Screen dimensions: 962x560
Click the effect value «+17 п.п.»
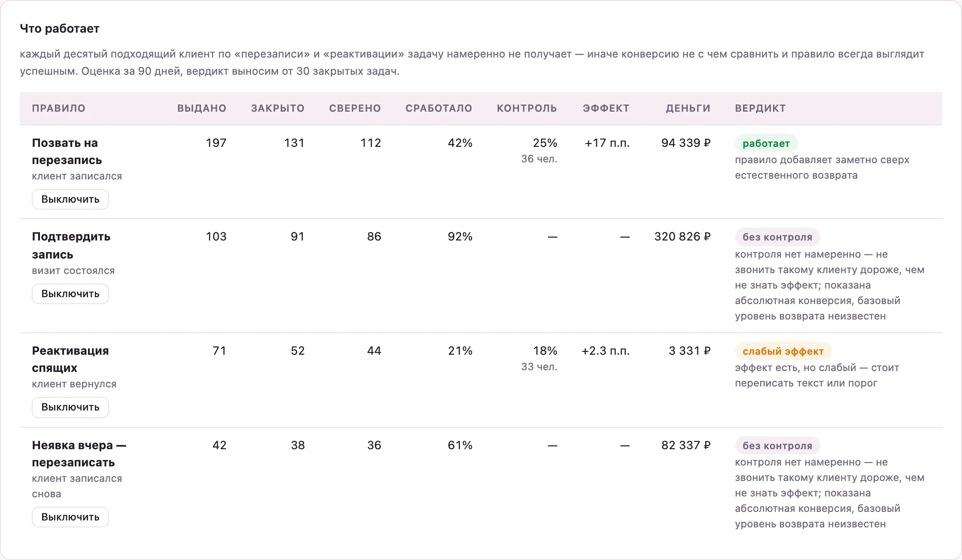pyautogui.click(x=607, y=143)
